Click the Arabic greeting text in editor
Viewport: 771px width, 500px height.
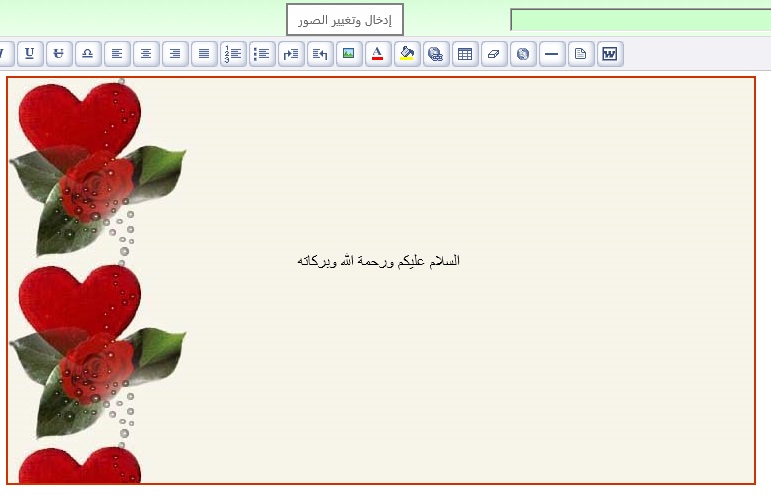378,261
